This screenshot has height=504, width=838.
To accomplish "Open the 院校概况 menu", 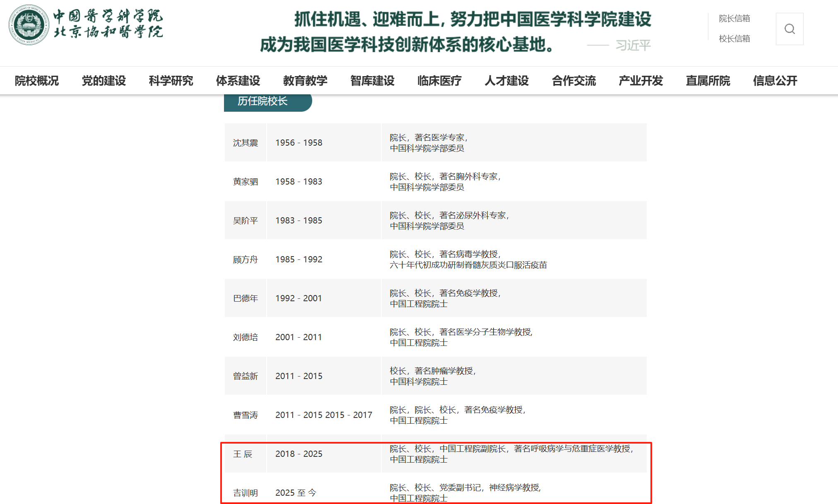I will [x=37, y=81].
